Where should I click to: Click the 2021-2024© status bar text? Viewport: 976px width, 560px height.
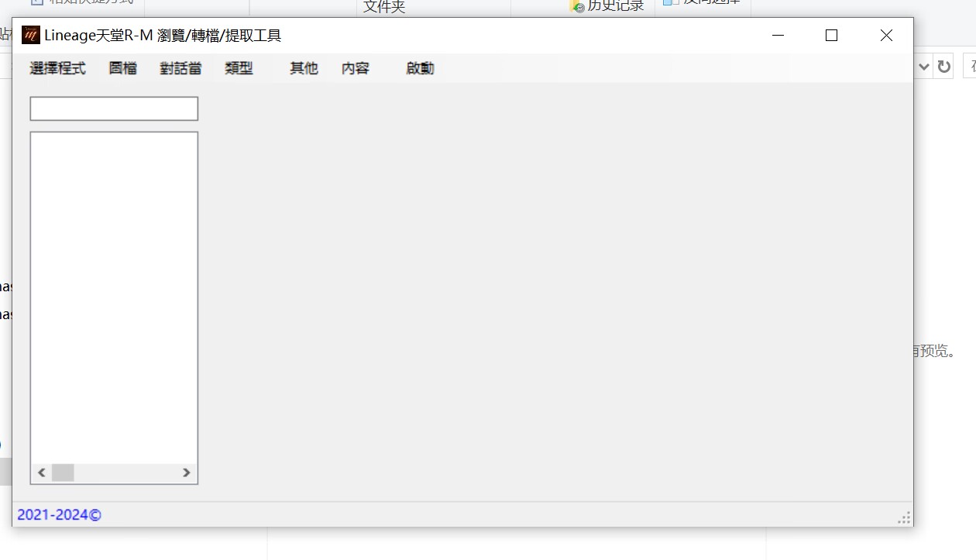click(59, 515)
